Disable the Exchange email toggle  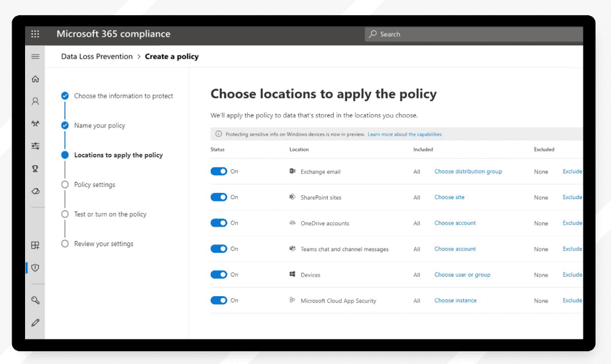coord(220,172)
